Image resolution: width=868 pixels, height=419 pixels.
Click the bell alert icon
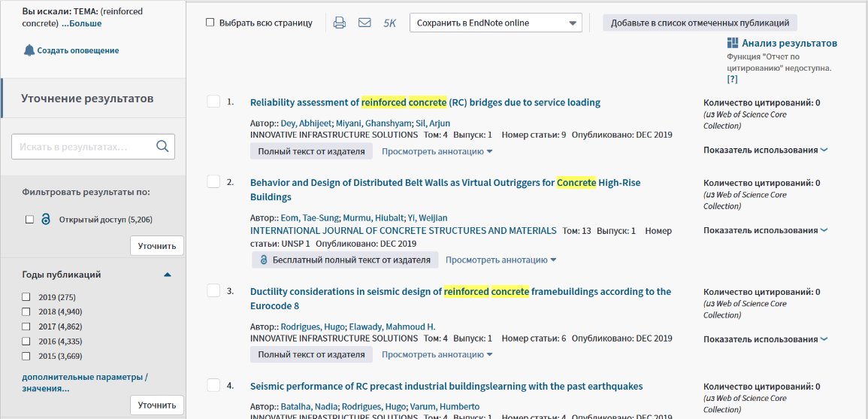29,50
